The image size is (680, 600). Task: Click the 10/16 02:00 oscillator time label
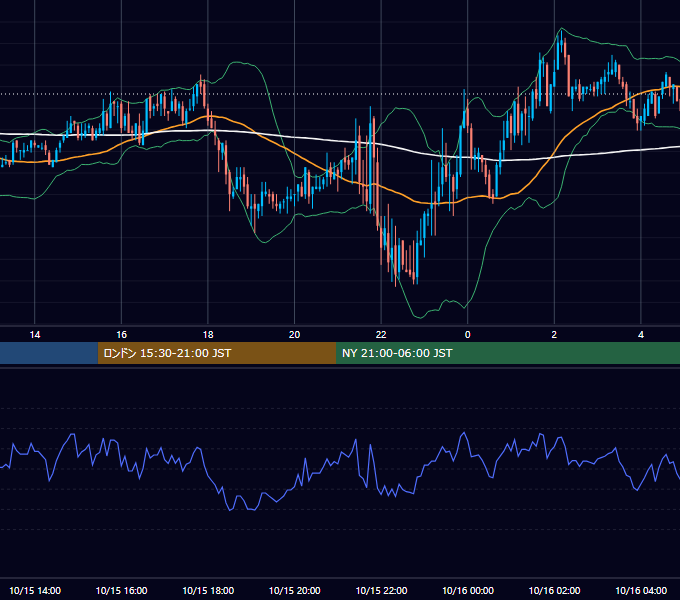pos(554,590)
